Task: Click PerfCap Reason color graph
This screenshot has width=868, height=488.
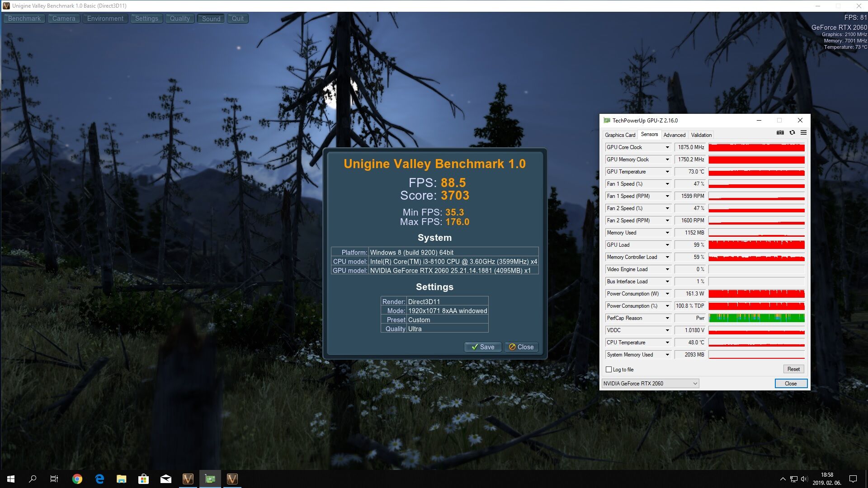Action: (x=756, y=318)
